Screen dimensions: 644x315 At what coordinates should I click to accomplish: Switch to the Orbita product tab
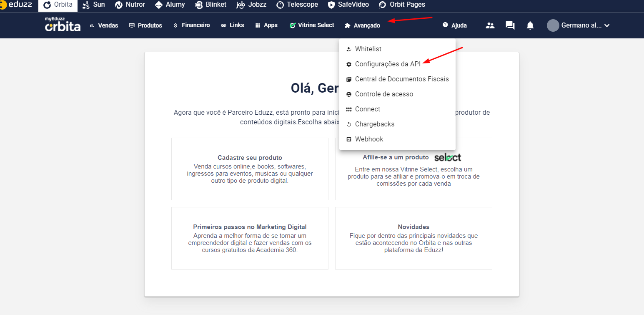point(58,5)
